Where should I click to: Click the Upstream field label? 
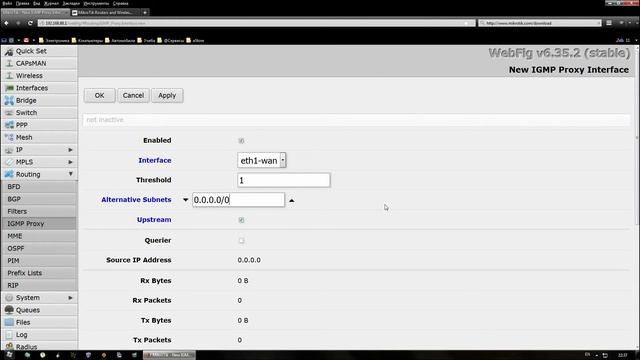coord(154,220)
